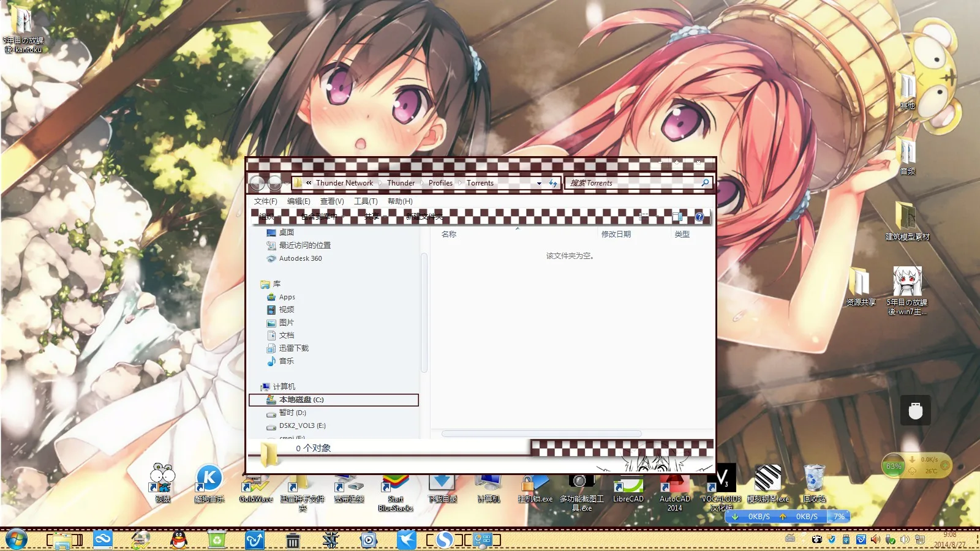This screenshot has width=980, height=551.
Task: Click the Windows Start orb
Action: [16, 540]
